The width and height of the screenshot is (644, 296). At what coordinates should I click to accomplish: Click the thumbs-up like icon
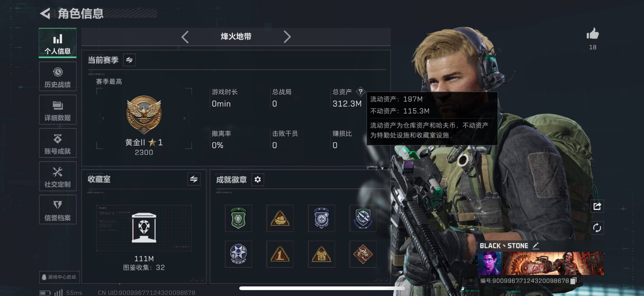tap(592, 34)
